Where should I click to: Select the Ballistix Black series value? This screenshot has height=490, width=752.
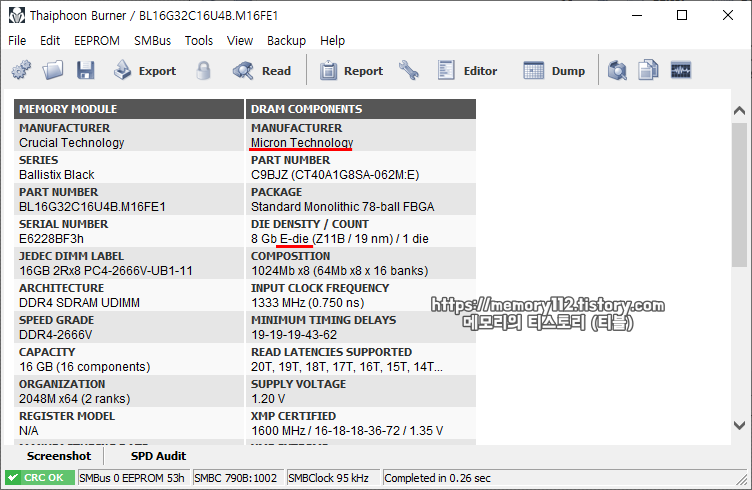(x=57, y=175)
